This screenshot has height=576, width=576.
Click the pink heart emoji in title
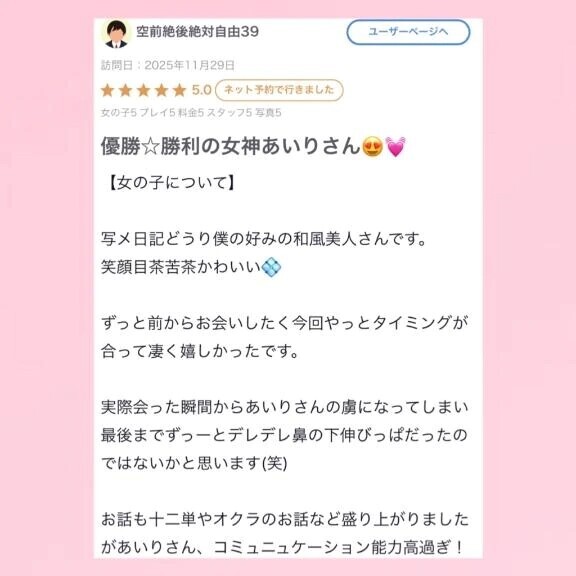click(396, 147)
